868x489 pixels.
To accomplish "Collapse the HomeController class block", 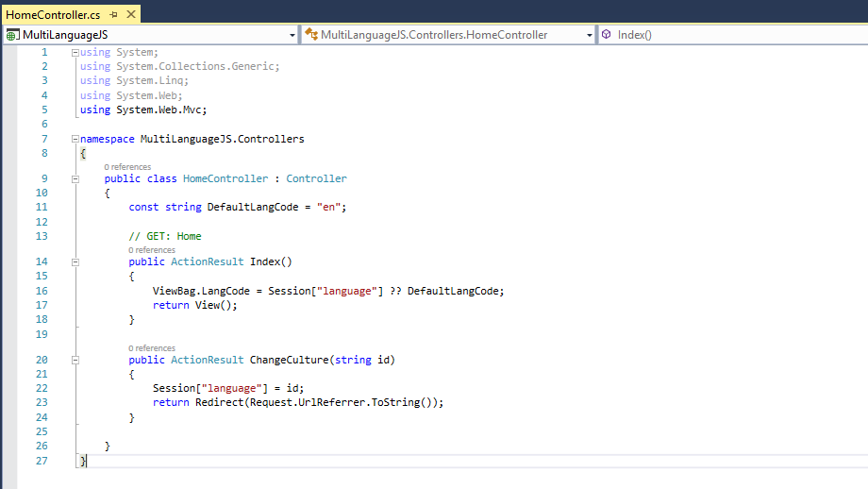I will (75, 179).
